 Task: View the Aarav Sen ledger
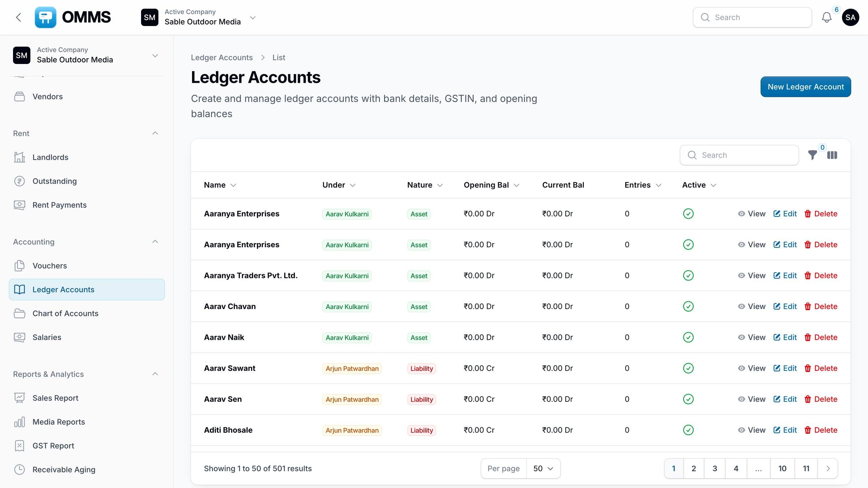tap(752, 399)
